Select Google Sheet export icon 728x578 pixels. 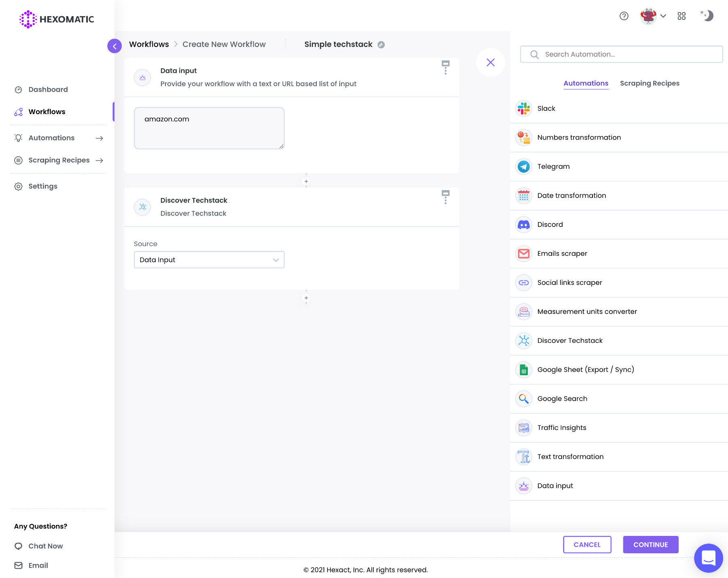[524, 370]
